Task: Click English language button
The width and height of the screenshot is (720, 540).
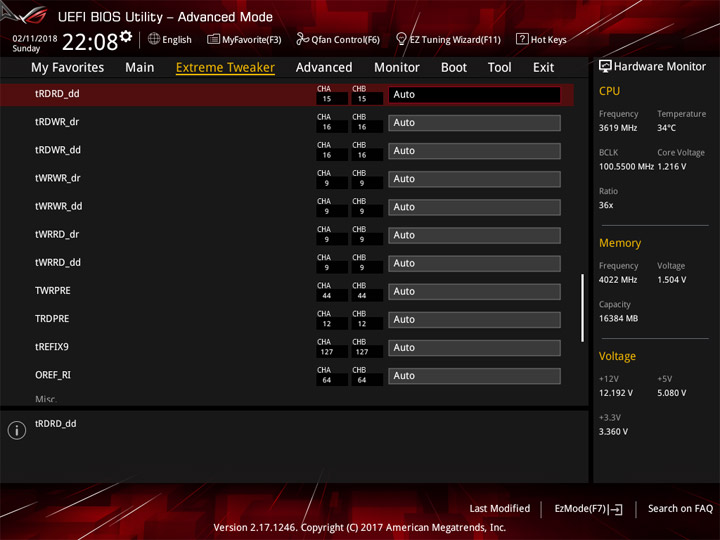Action: tap(177, 40)
